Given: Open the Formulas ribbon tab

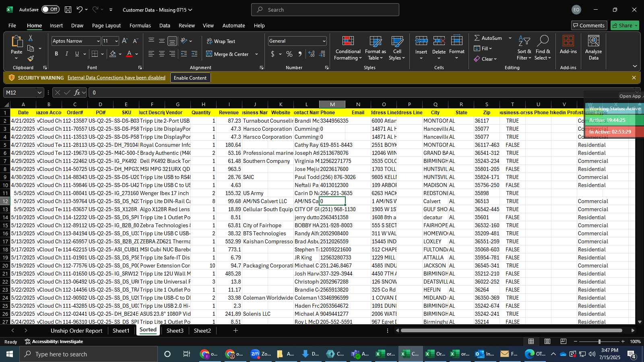Looking at the screenshot, I should point(140,25).
